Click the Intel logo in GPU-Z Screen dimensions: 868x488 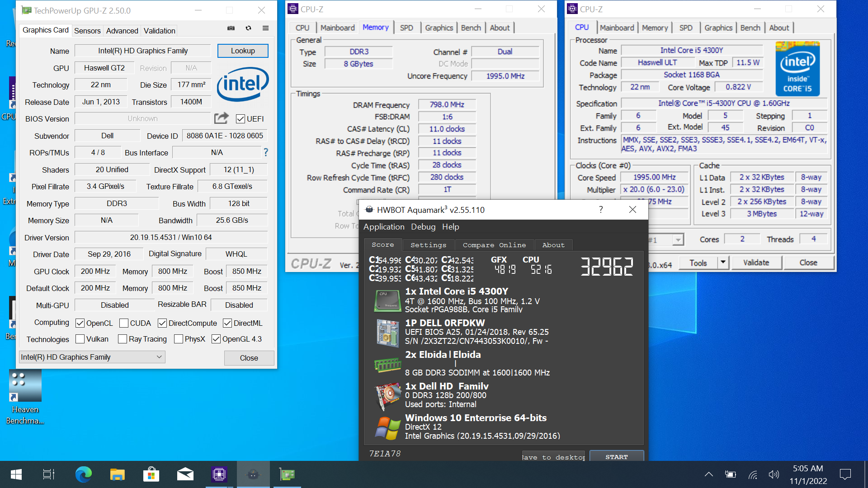coord(243,84)
